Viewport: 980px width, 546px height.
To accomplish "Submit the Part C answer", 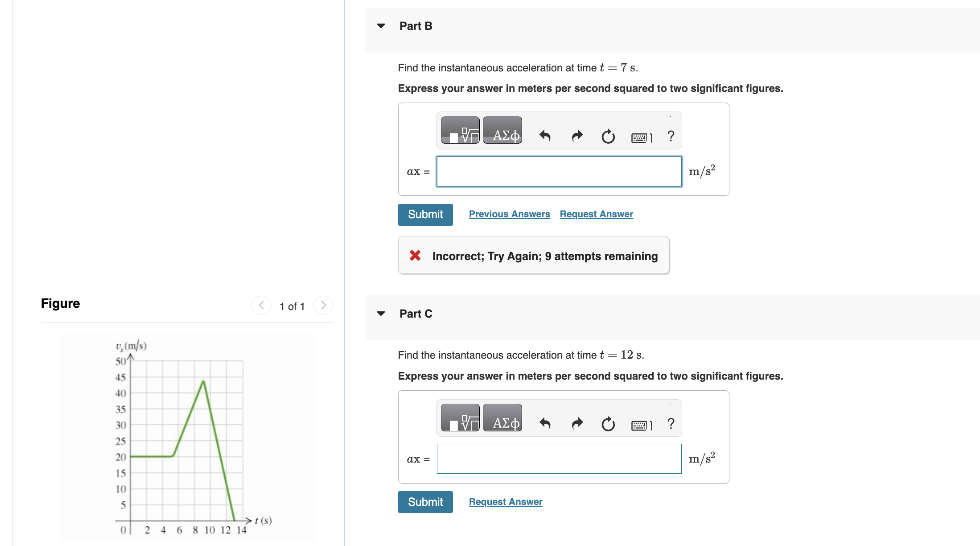I will [425, 502].
